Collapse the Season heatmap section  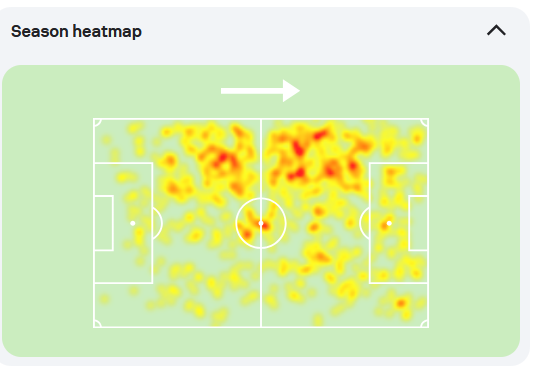(496, 31)
